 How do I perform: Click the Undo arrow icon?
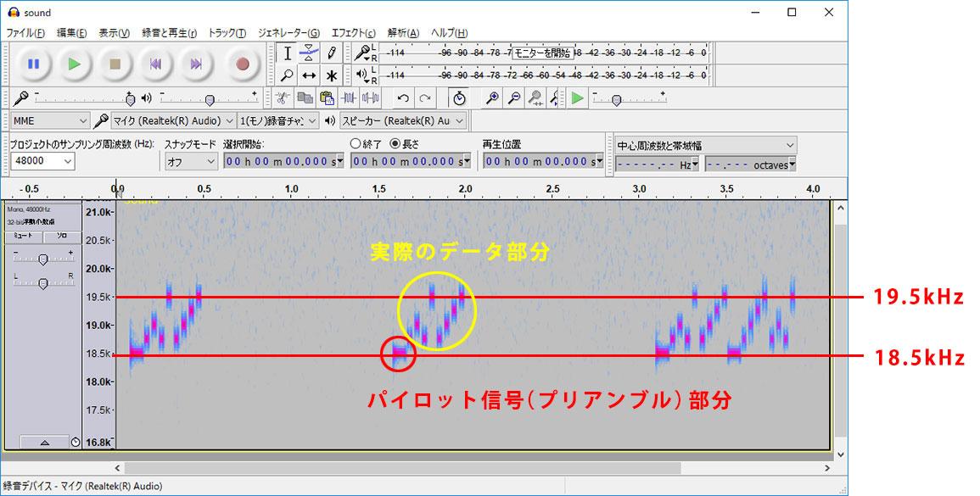click(403, 98)
